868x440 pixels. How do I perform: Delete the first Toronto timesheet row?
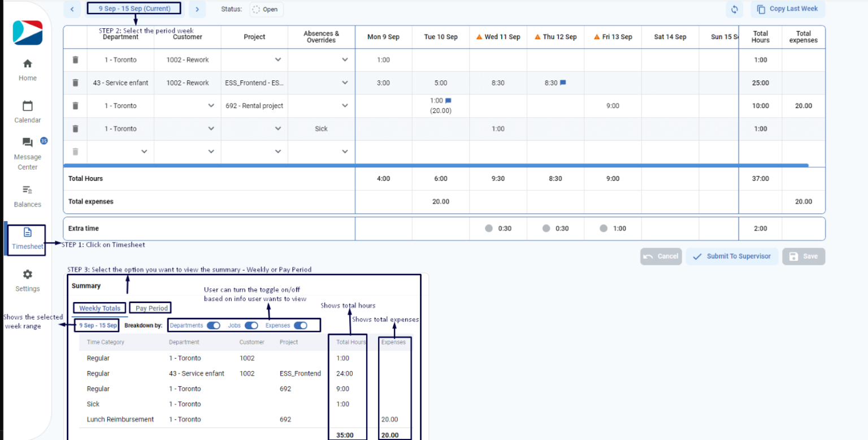[x=75, y=59]
